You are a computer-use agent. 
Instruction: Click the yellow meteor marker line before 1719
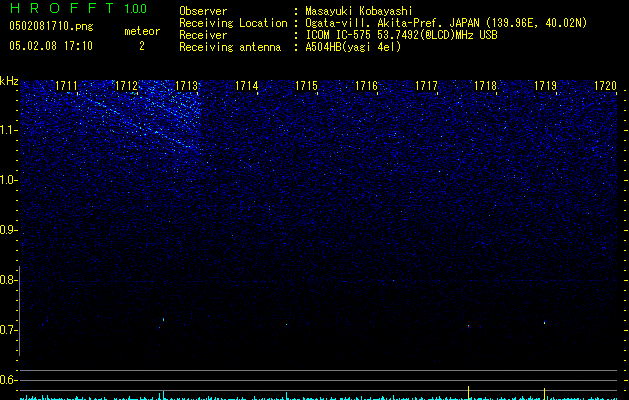pos(544,393)
